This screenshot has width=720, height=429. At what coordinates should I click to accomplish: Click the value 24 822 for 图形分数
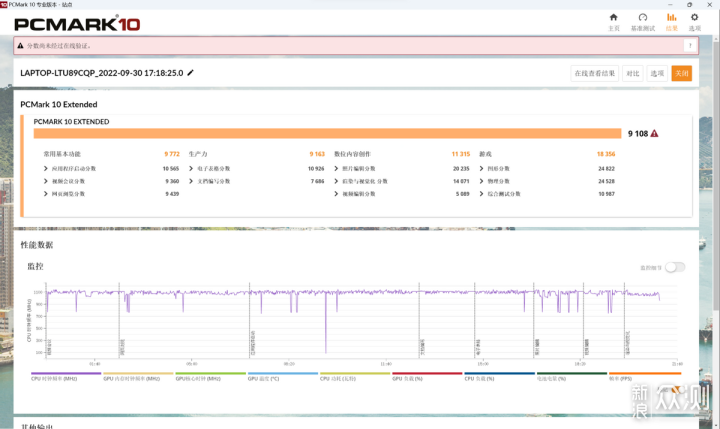pyautogui.click(x=606, y=169)
